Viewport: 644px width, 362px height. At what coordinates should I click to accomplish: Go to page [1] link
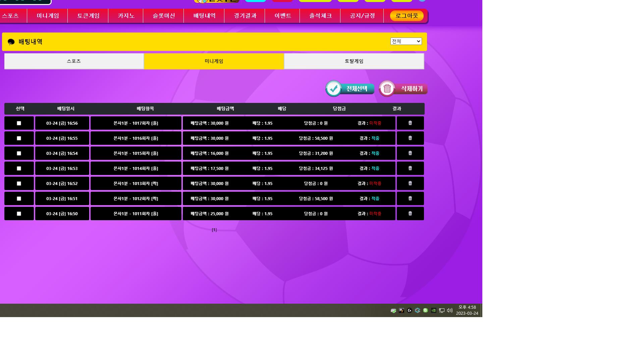[x=214, y=230]
